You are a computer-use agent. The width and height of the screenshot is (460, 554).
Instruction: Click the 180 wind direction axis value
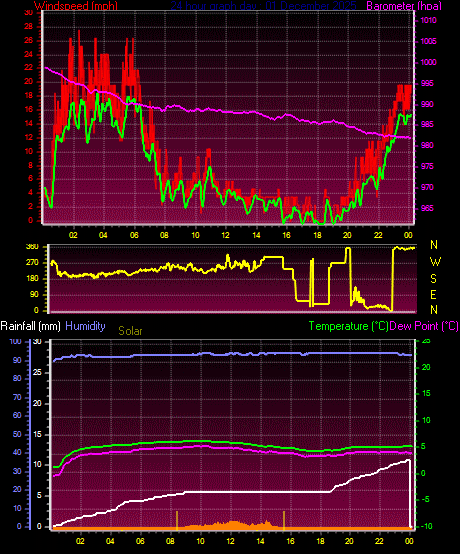tap(32, 279)
